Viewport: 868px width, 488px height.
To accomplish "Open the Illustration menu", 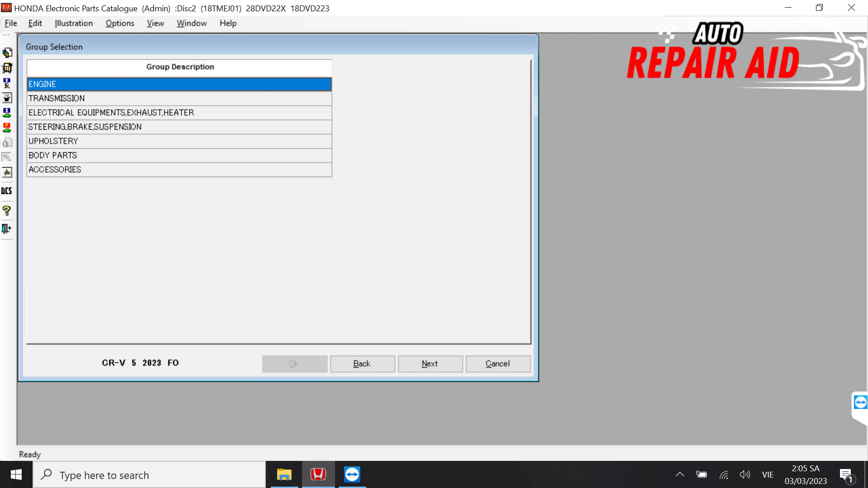I will pos(74,23).
